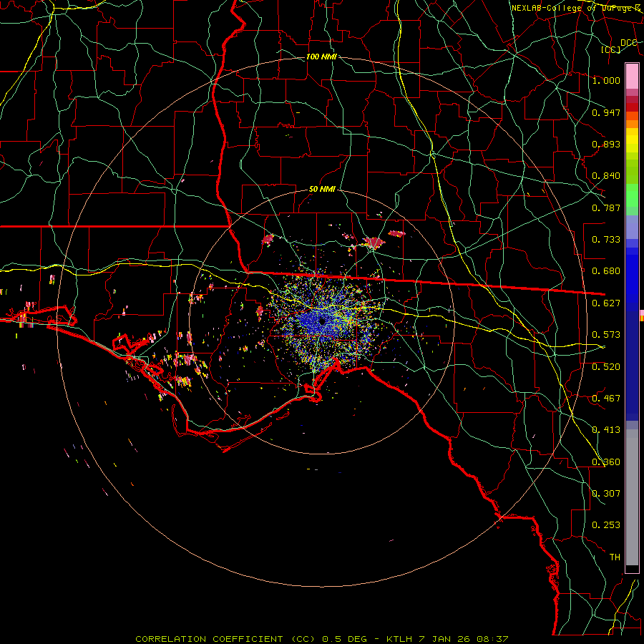The width and height of the screenshot is (644, 644).
Task: Click the "CORRELATION COEFFICIENT (CC)" caption text
Action: (225, 639)
